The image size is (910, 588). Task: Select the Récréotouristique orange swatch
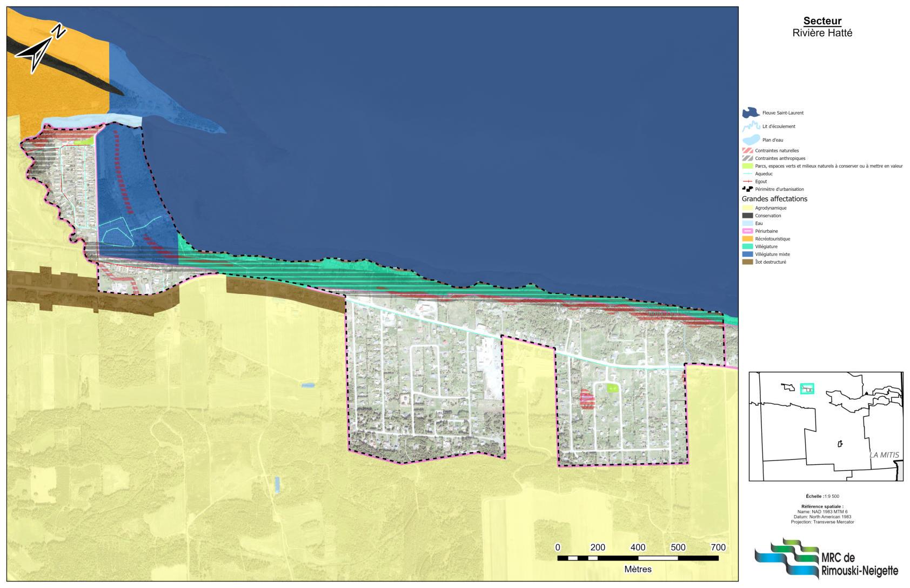click(x=747, y=239)
